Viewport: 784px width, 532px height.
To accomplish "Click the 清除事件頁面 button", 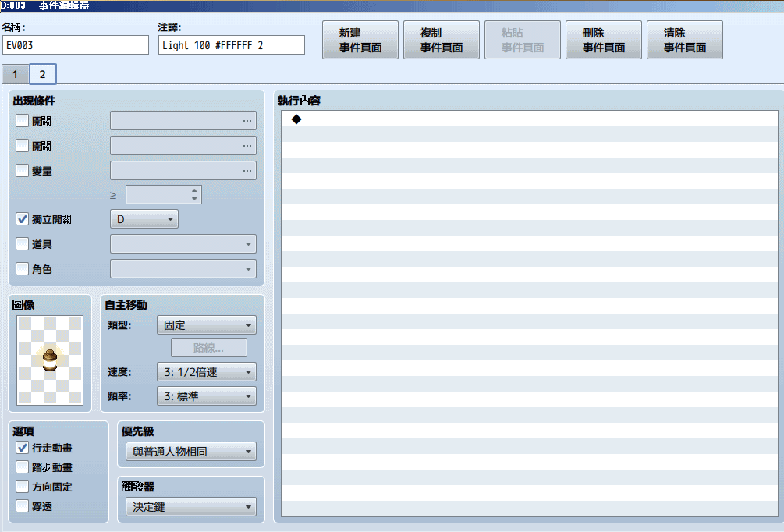I will pos(684,40).
